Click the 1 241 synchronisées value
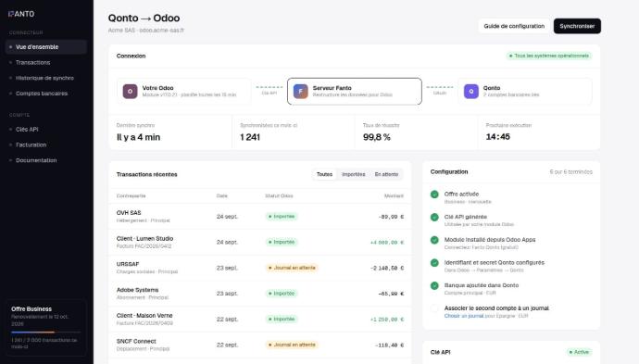Screen dimensions: 639x364 point(250,137)
